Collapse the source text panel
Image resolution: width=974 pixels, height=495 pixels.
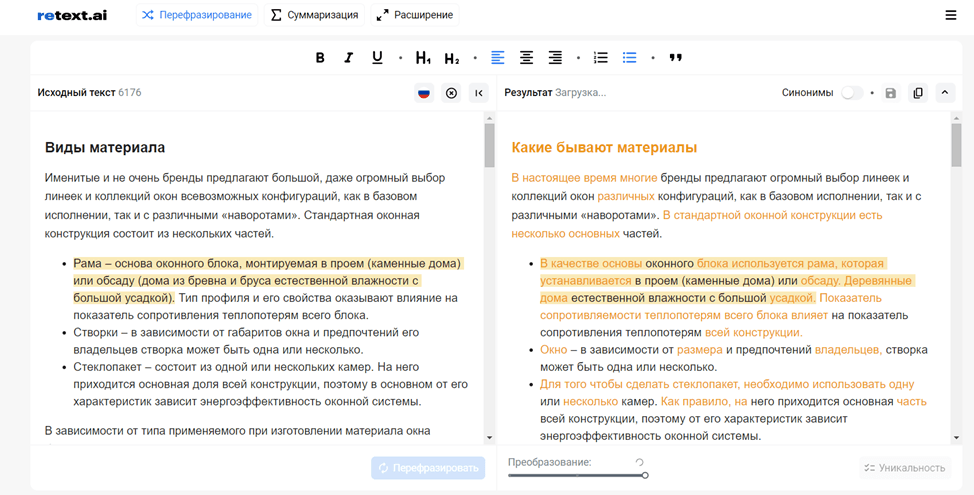(478, 93)
